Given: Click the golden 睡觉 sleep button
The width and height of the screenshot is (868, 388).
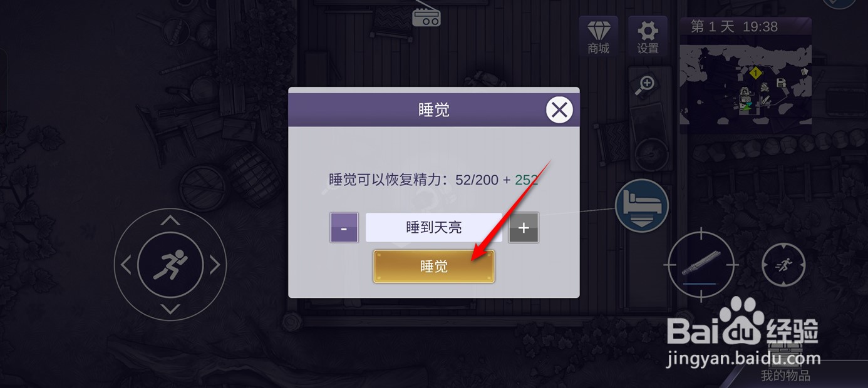Looking at the screenshot, I should tap(434, 267).
